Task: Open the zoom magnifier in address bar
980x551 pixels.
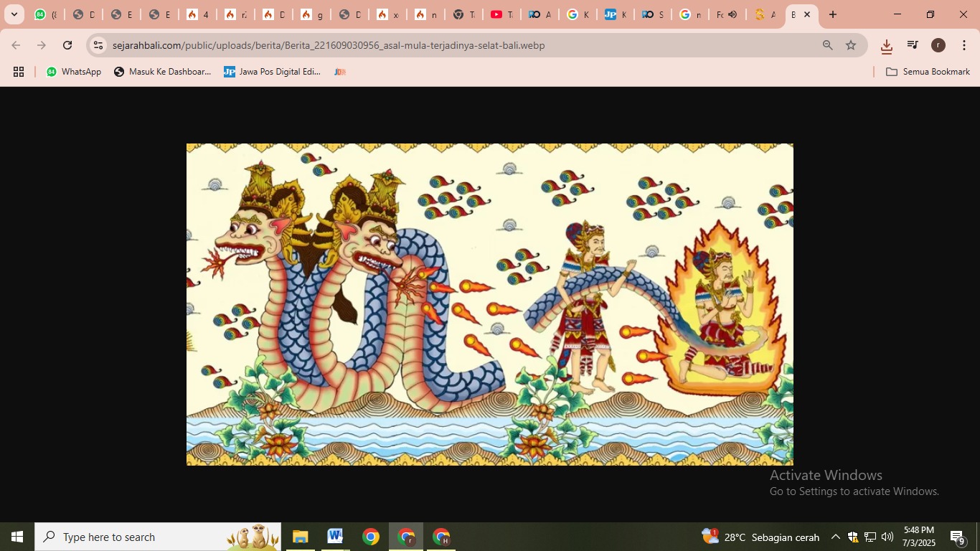Action: coord(828,45)
